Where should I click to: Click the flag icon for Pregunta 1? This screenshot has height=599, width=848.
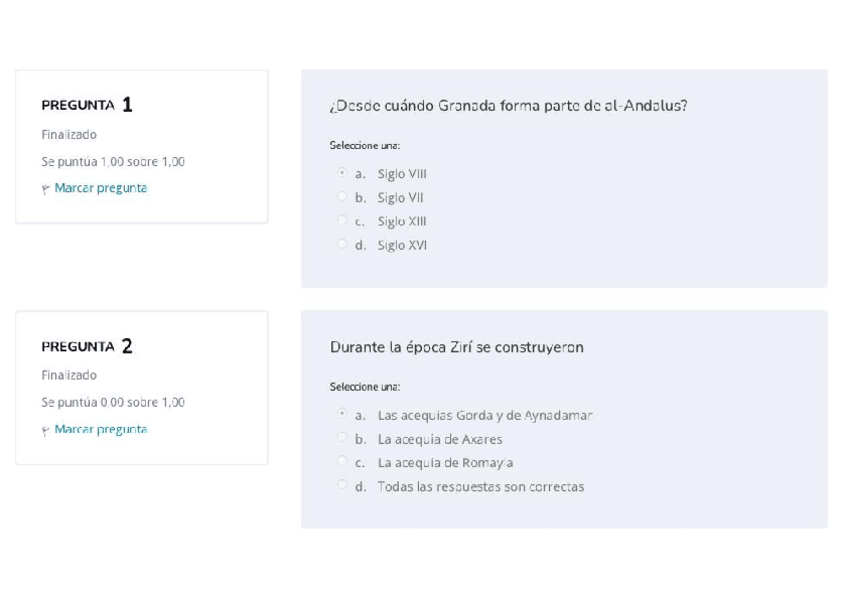46,189
